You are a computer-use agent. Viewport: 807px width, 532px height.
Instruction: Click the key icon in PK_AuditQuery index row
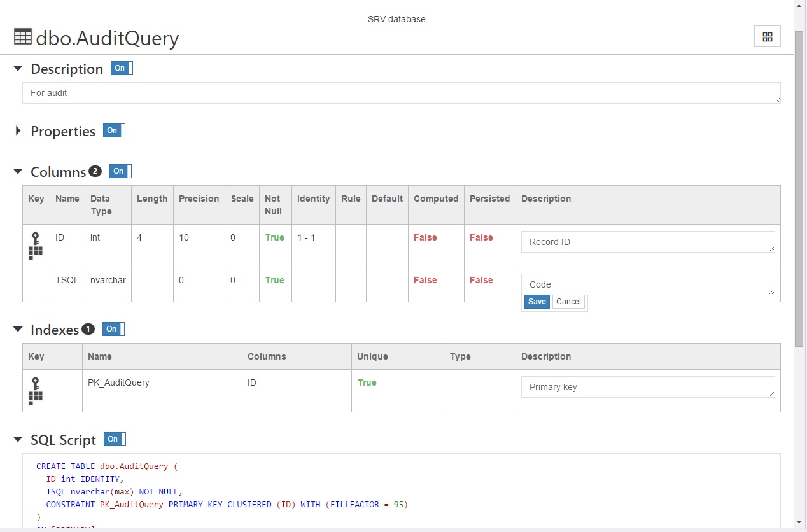(x=36, y=391)
